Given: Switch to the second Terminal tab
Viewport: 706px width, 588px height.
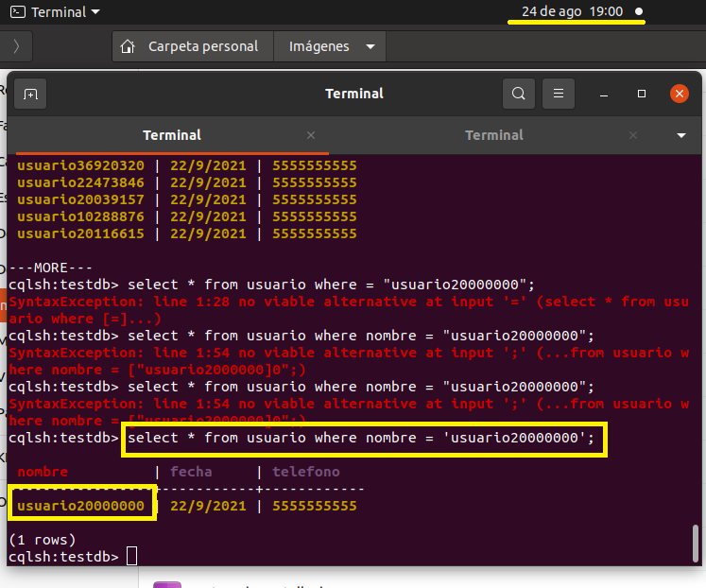Looking at the screenshot, I should tap(494, 135).
